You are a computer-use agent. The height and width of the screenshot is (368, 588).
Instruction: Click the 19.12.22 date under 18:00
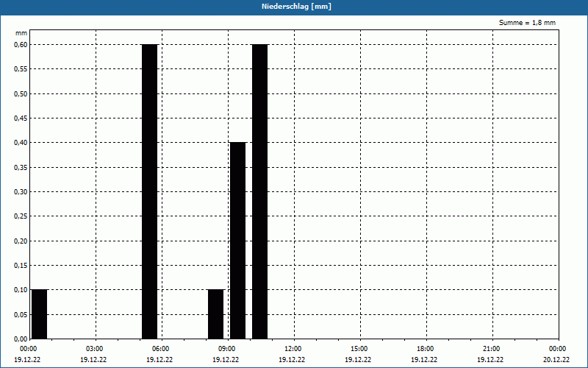tap(424, 360)
